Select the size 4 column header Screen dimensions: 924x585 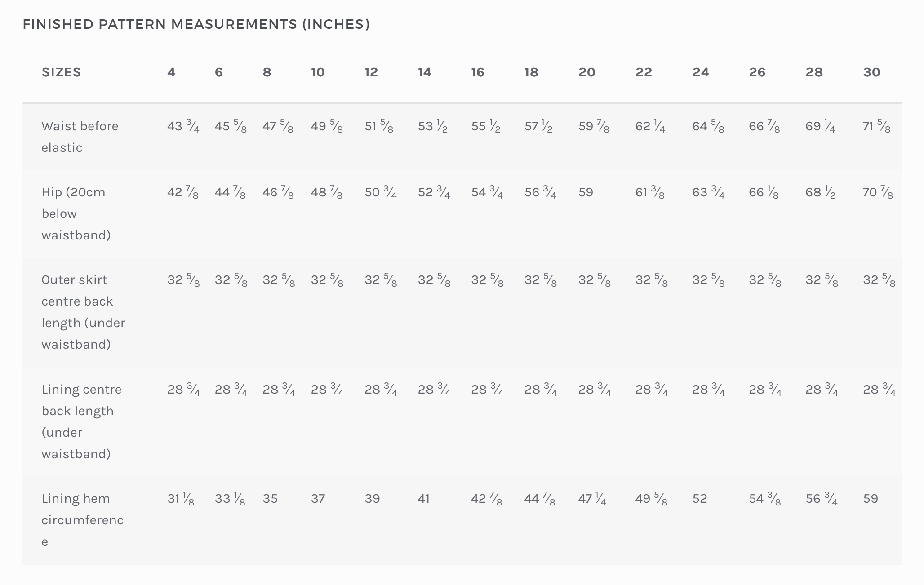[x=171, y=72]
